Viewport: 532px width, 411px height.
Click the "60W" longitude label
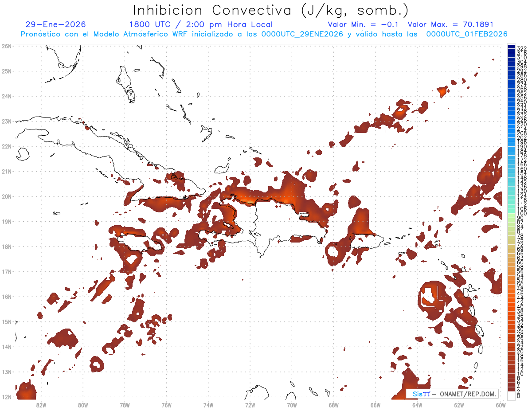click(x=501, y=405)
